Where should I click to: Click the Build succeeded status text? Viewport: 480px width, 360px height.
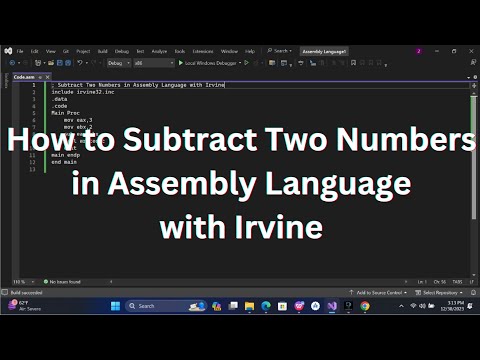[27, 293]
